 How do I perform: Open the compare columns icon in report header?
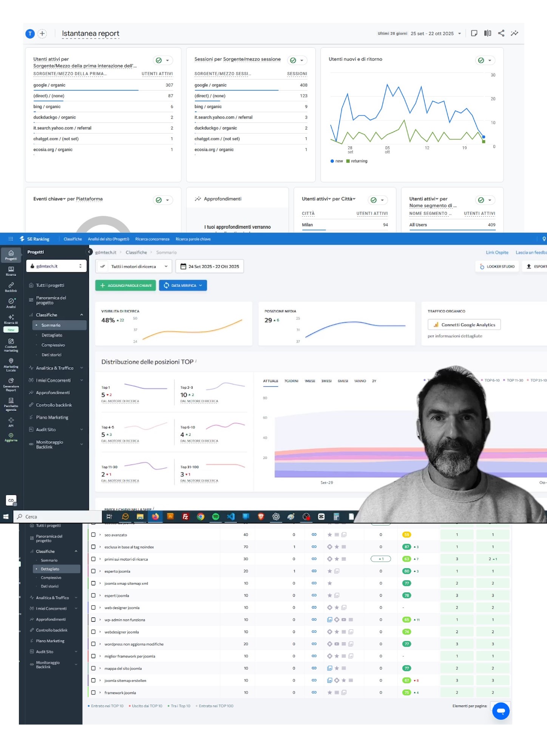coord(487,33)
